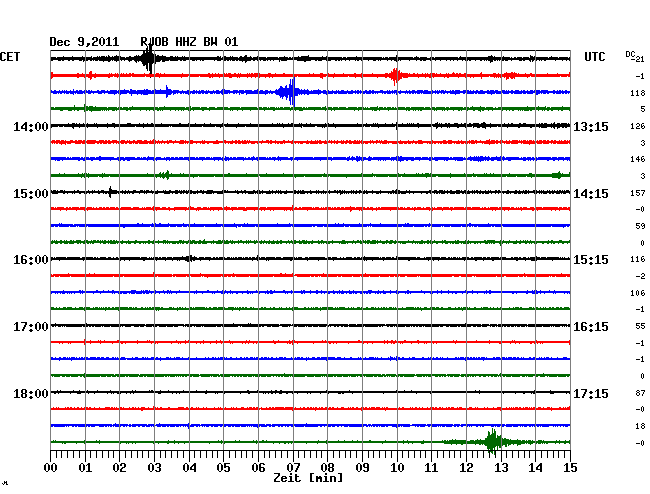650x494 pixels.
Task: Select the DC offset value "146"
Action: pyautogui.click(x=638, y=159)
